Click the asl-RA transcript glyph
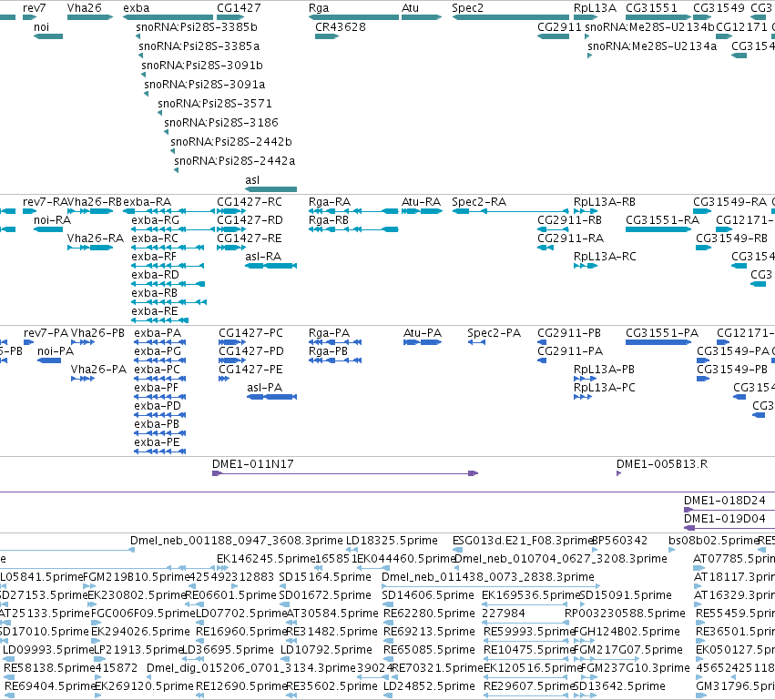Image resolution: width=775 pixels, height=700 pixels. 270,266
